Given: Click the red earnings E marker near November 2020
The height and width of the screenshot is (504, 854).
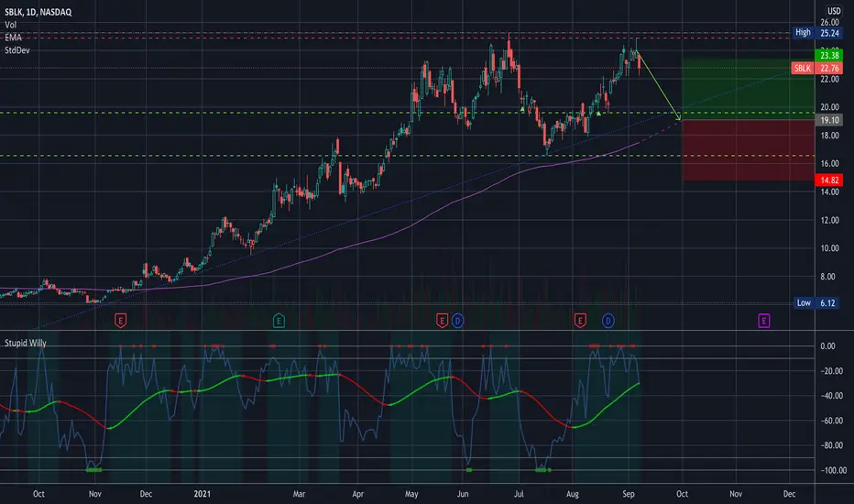Looking at the screenshot, I should (120, 321).
